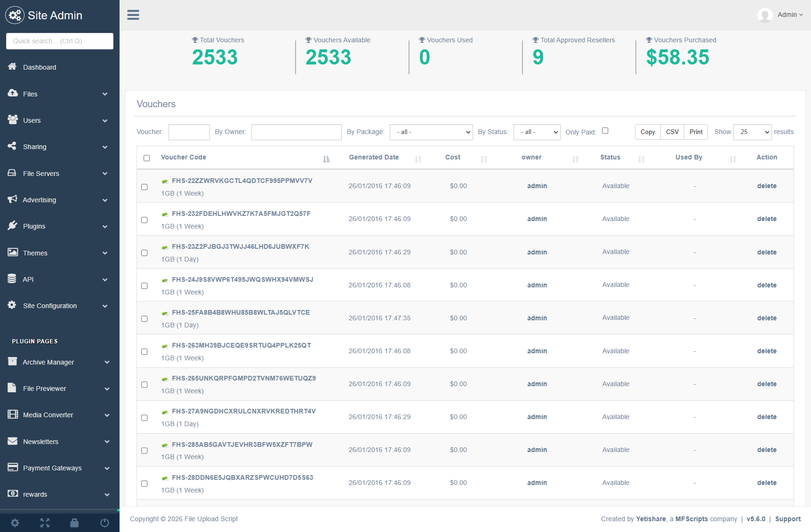
Task: Click the CSV export button
Action: 672,132
